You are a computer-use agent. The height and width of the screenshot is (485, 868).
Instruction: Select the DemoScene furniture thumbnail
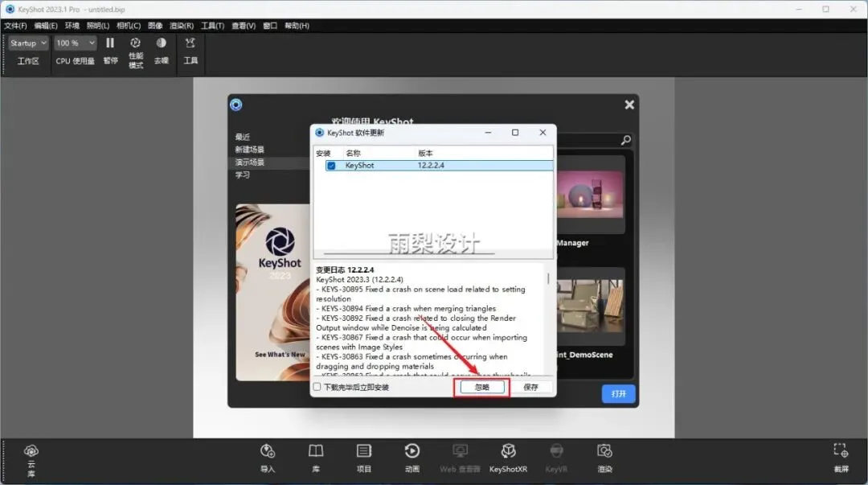tap(590, 306)
